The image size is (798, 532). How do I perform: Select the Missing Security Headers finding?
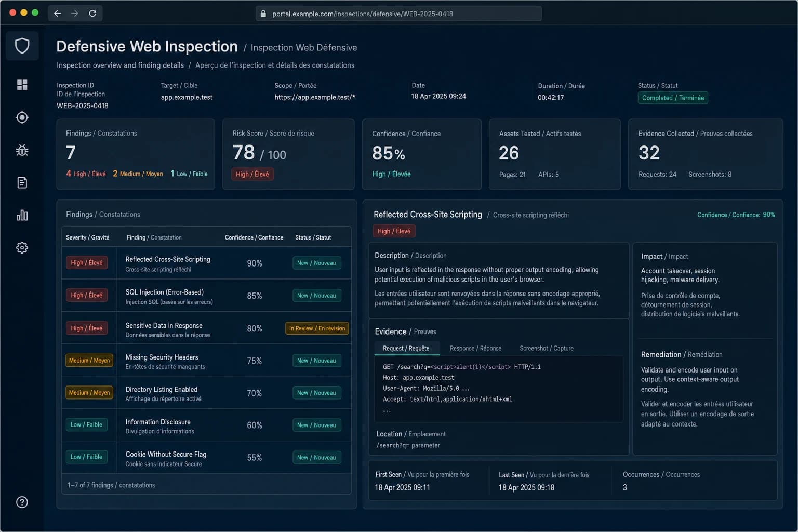[x=206, y=361]
